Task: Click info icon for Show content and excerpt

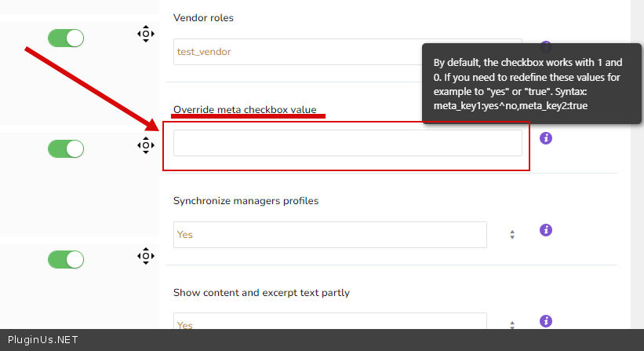Action: pos(546,321)
